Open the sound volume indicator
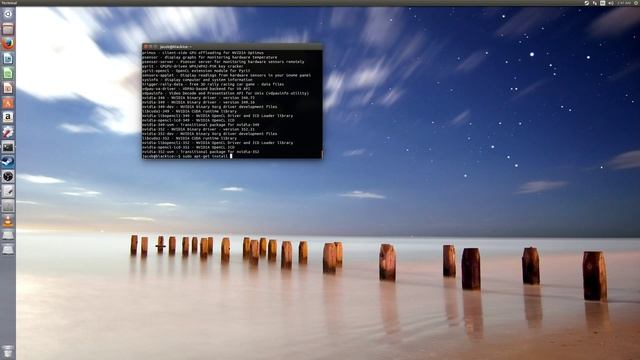This screenshot has height=360, width=640. pyautogui.click(x=611, y=3)
